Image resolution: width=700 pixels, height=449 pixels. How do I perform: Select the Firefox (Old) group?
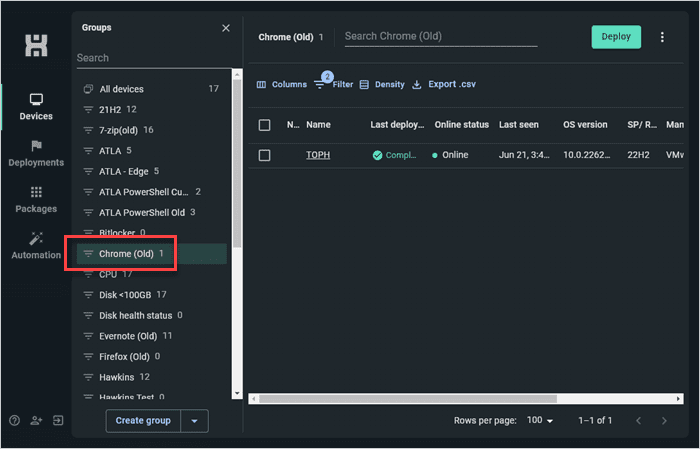coord(152,356)
